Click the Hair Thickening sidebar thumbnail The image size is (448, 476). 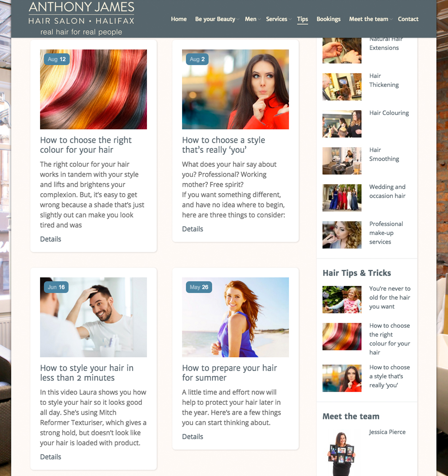[x=342, y=87]
